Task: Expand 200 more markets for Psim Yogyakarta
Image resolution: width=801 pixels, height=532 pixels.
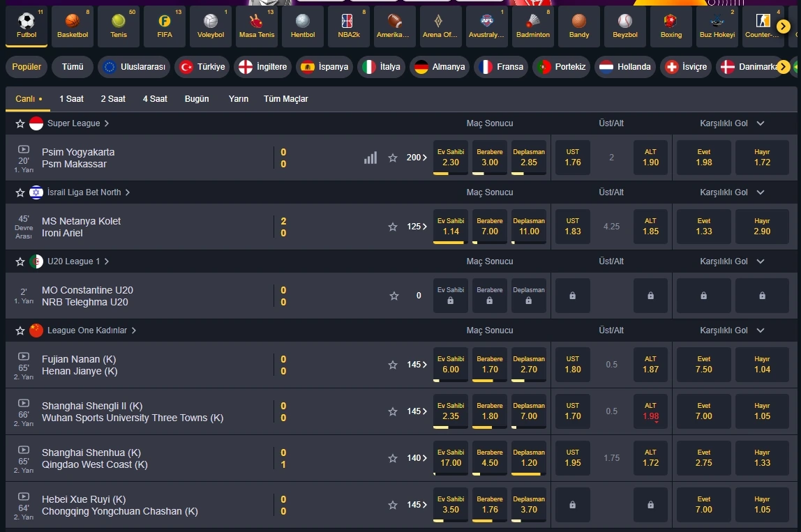Action: [417, 158]
